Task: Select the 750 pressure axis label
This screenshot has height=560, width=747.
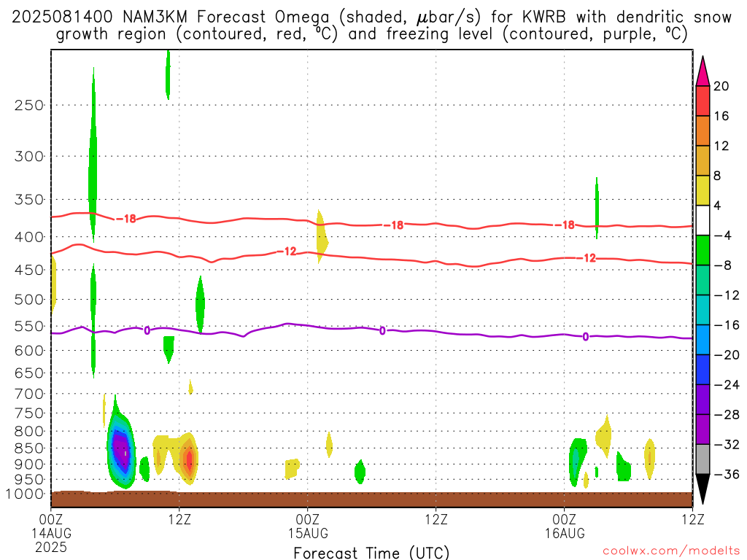Action: click(x=29, y=413)
